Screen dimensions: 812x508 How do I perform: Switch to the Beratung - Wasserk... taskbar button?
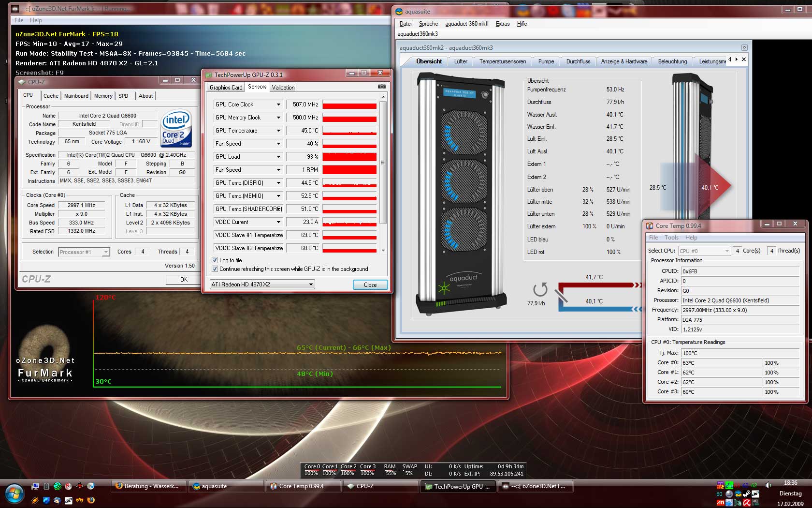[149, 486]
